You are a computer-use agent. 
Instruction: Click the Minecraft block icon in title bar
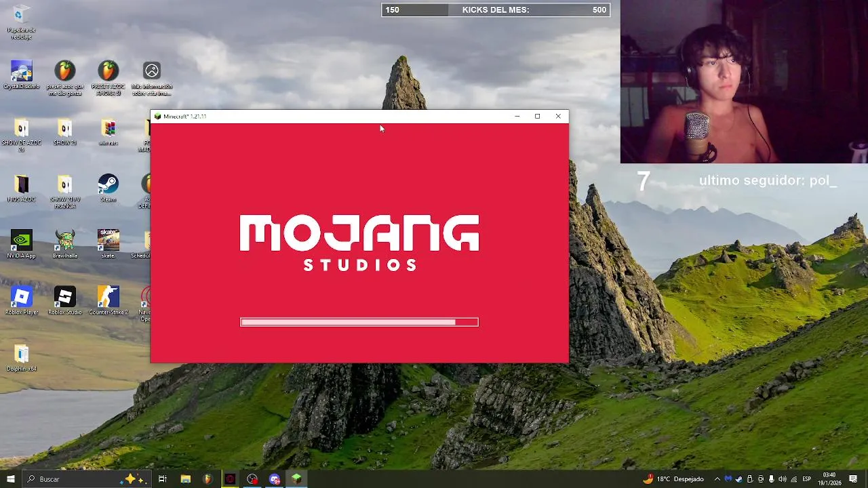click(157, 117)
